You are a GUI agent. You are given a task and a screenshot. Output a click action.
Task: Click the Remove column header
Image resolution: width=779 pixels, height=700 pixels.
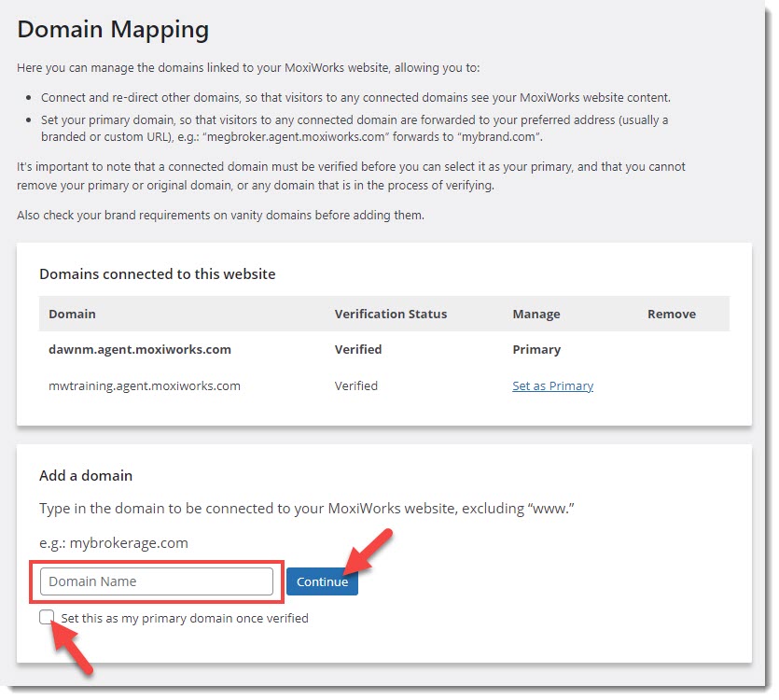pyautogui.click(x=671, y=314)
